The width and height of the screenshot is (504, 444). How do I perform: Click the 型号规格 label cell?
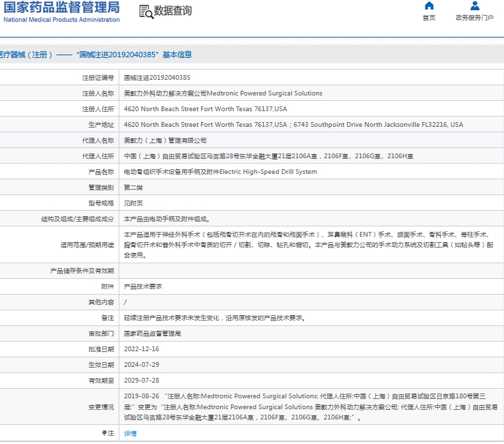pos(101,203)
